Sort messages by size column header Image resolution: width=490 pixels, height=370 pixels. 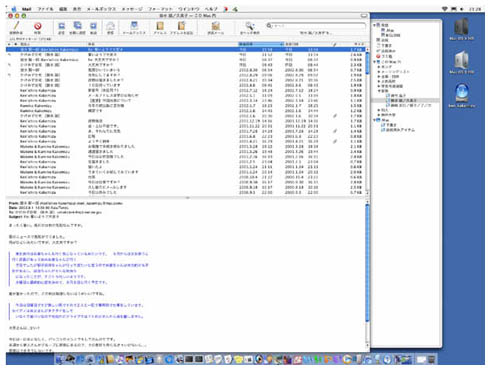(x=356, y=44)
